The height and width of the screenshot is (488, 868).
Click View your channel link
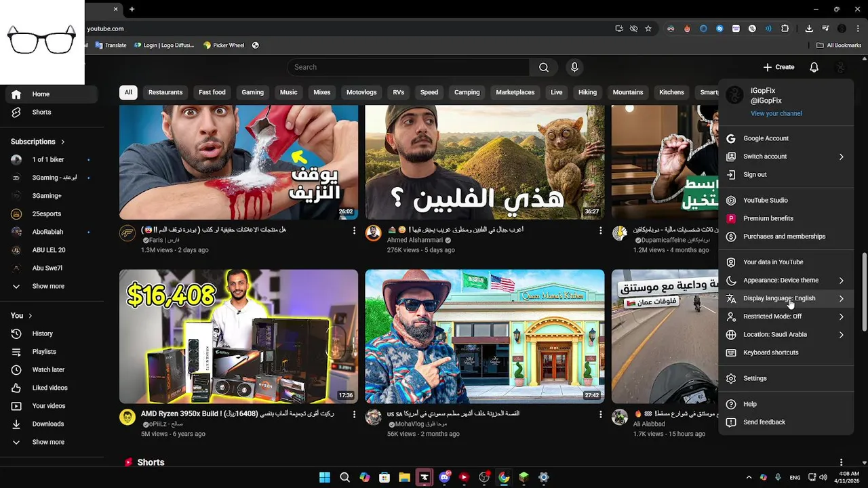click(776, 113)
